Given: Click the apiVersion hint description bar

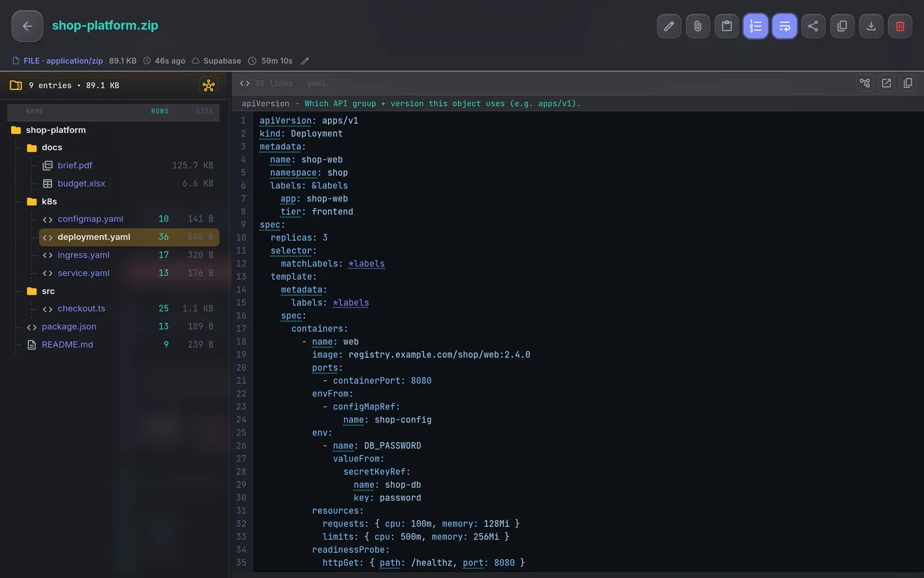Looking at the screenshot, I should [x=577, y=103].
